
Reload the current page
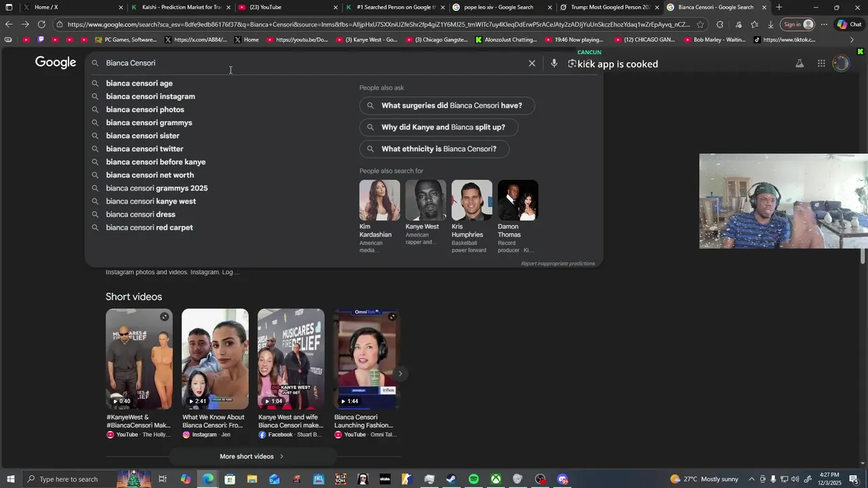coord(41,24)
